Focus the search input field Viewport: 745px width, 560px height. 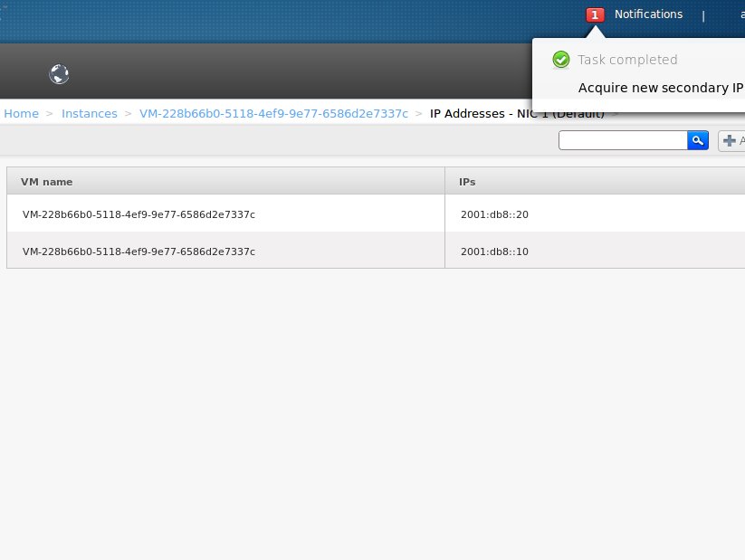click(623, 140)
